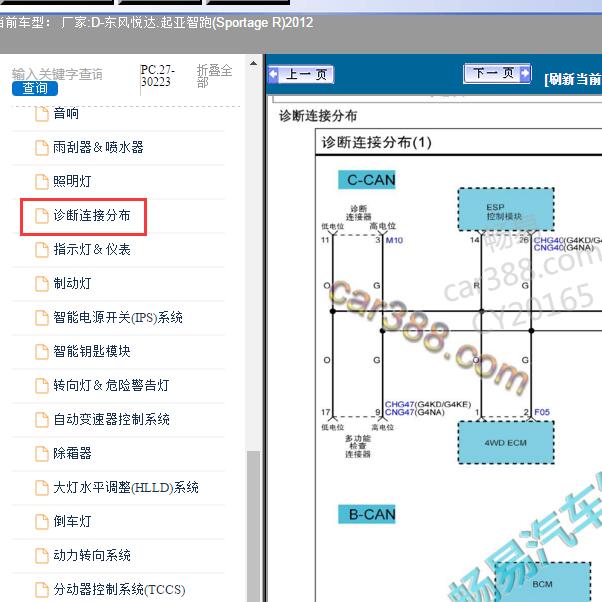
Task: Click document icon beside 分动器控制系统(TCCS)
Action: click(x=41, y=590)
